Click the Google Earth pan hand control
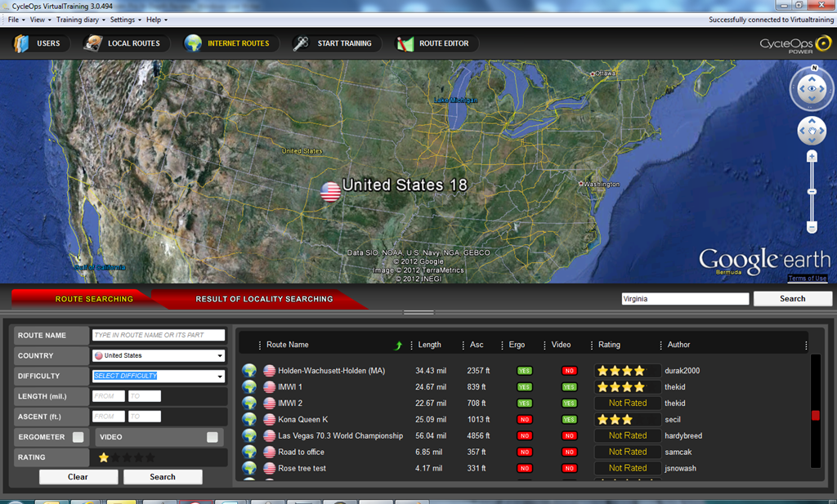 pos(812,131)
